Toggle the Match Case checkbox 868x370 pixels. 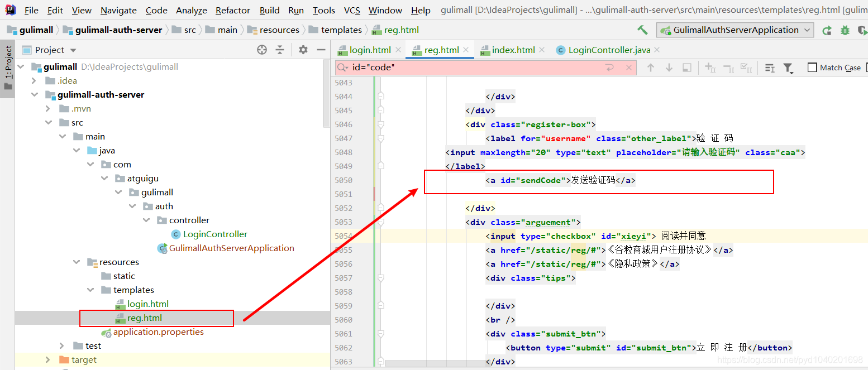tap(813, 68)
